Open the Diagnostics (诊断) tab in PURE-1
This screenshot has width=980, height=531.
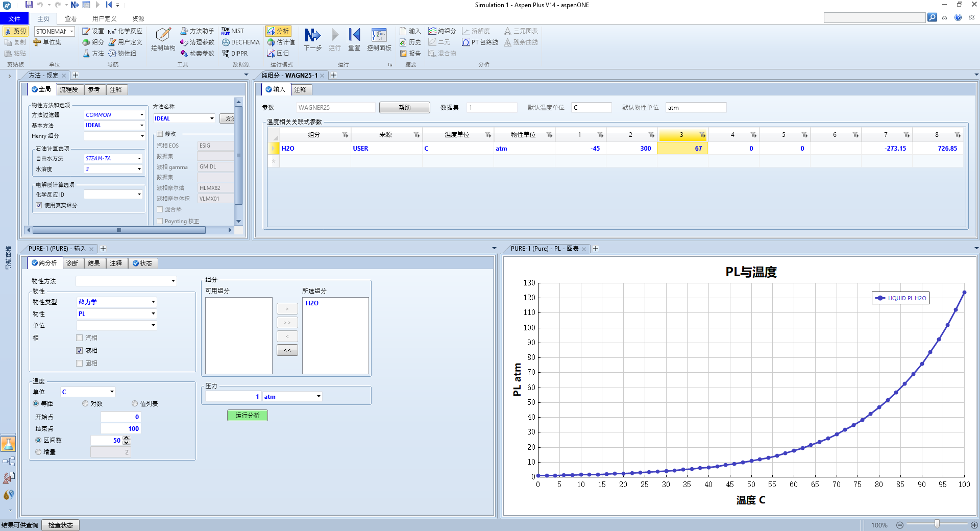click(x=72, y=263)
